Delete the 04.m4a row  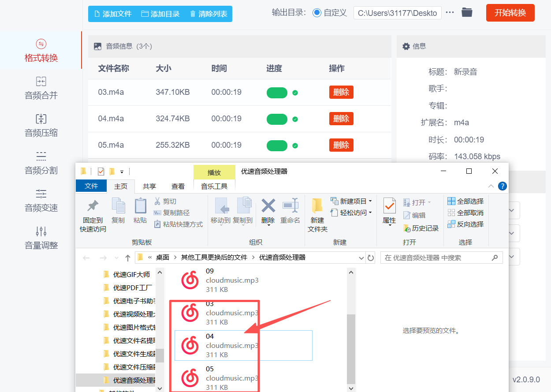click(341, 119)
